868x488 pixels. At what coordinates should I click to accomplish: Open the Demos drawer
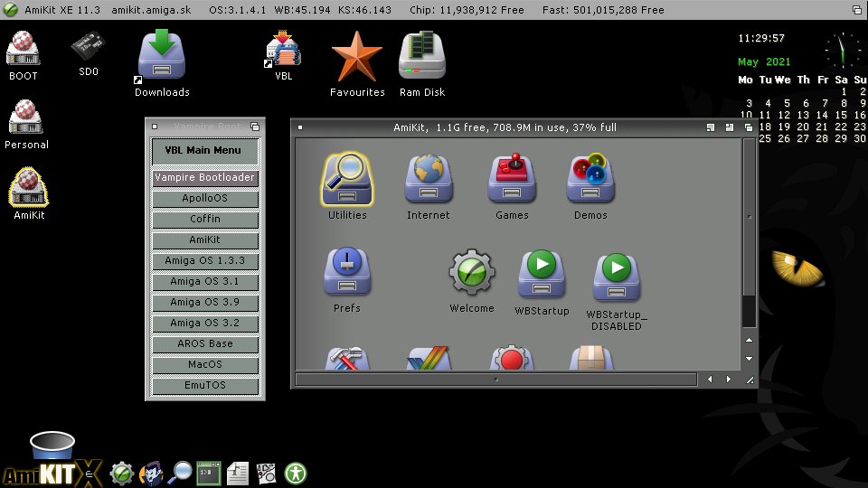(590, 178)
